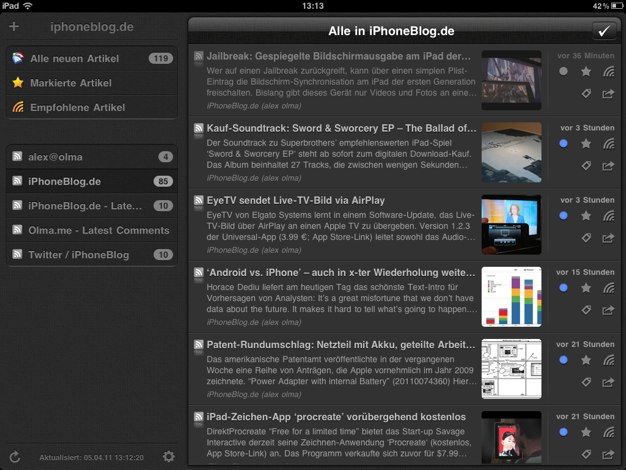Share the EyeTV article
This screenshot has height=470, width=626.
tap(608, 238)
